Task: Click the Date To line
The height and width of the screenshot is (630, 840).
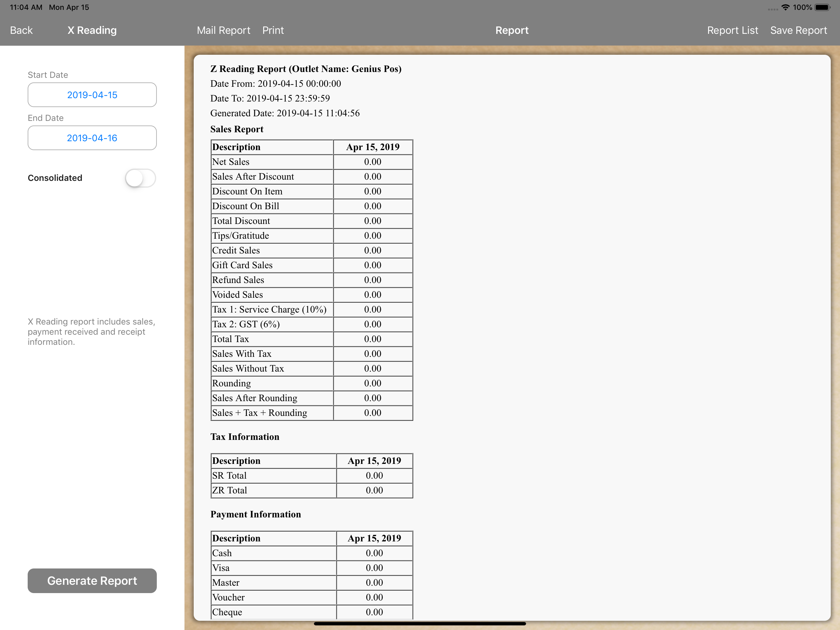Action: pyautogui.click(x=270, y=98)
